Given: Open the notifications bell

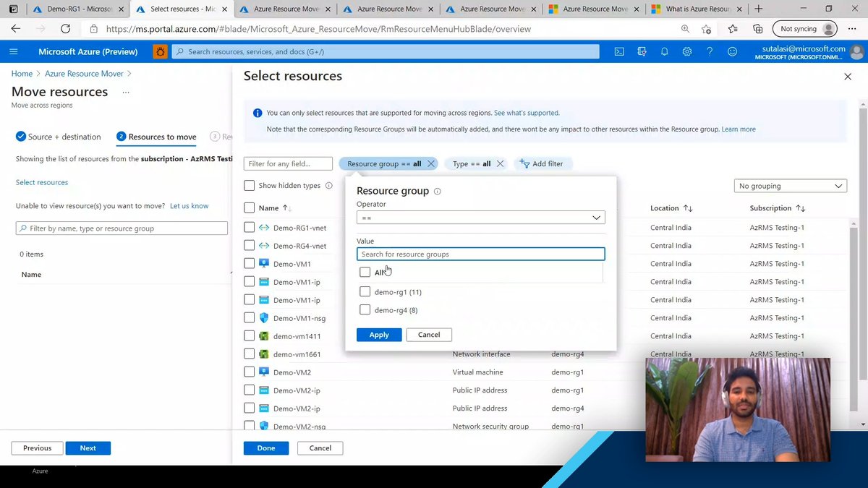Looking at the screenshot, I should pyautogui.click(x=664, y=51).
